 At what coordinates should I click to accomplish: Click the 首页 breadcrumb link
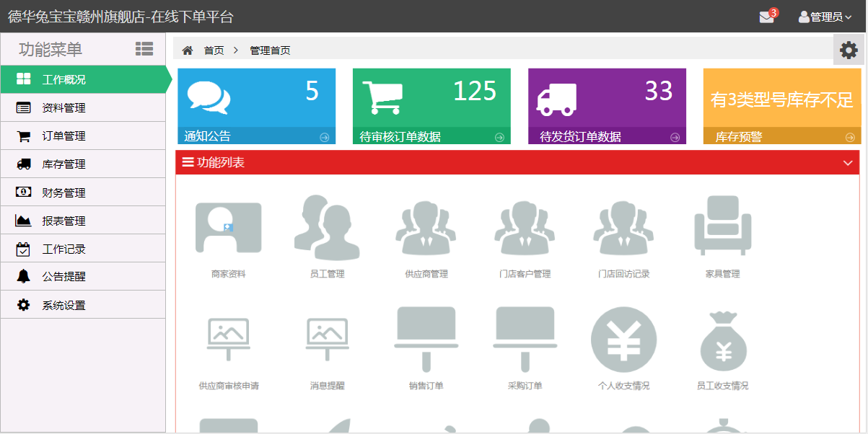coord(214,50)
